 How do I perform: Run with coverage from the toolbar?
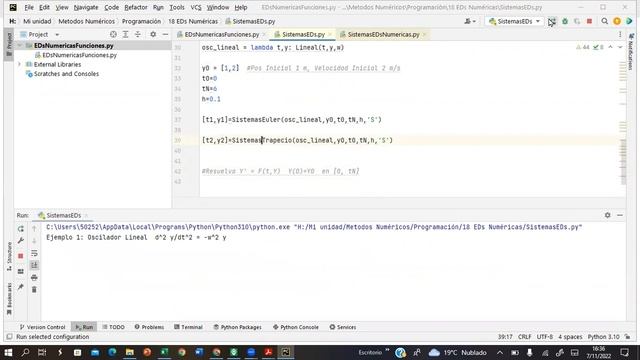(577, 21)
